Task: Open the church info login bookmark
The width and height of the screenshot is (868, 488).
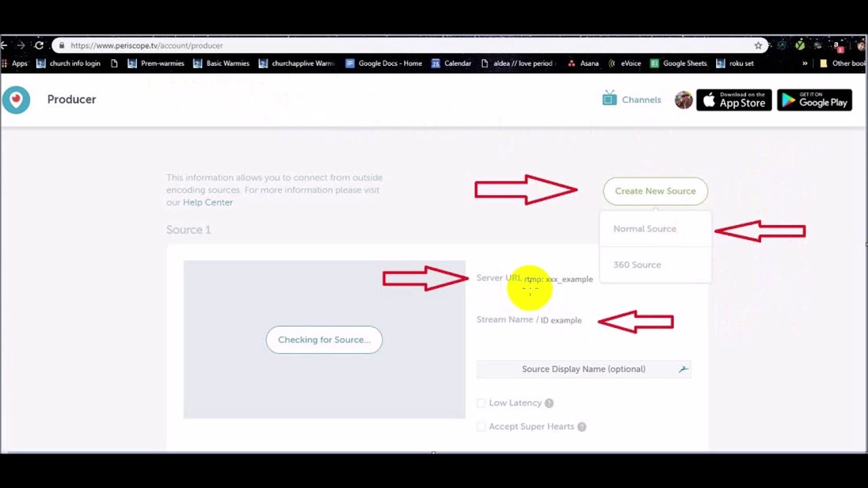Action: point(68,64)
